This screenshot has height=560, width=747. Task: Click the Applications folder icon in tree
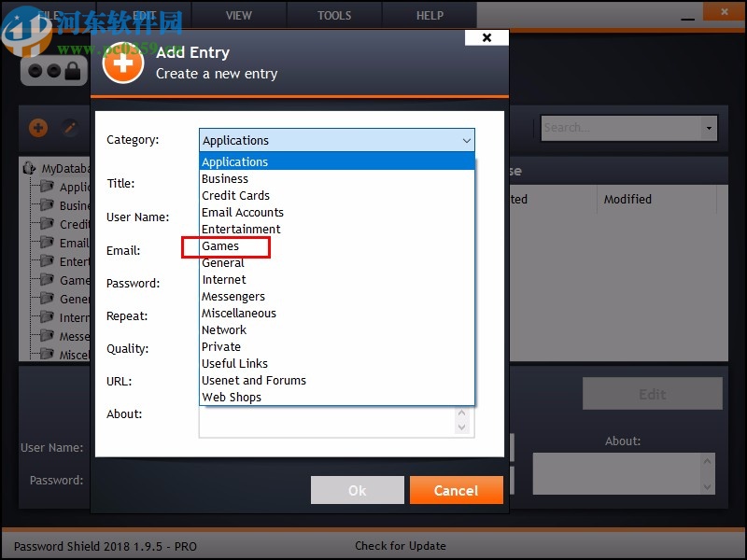[47, 186]
